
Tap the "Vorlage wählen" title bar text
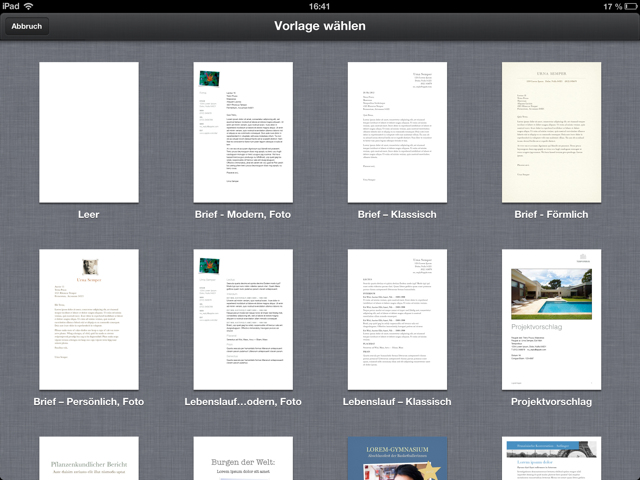[320, 27]
